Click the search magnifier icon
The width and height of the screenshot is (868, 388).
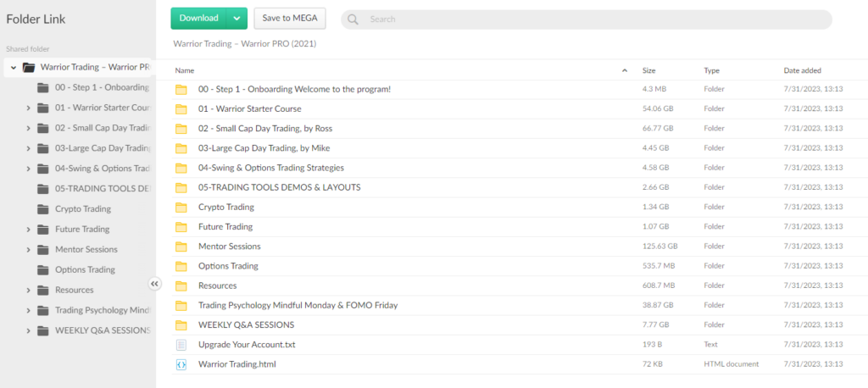pos(353,19)
